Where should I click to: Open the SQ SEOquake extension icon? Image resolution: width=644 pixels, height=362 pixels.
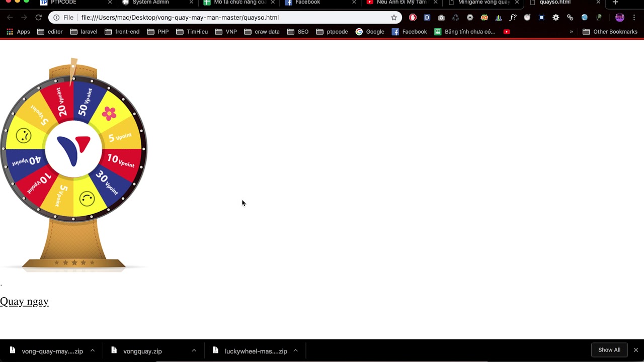(484, 18)
